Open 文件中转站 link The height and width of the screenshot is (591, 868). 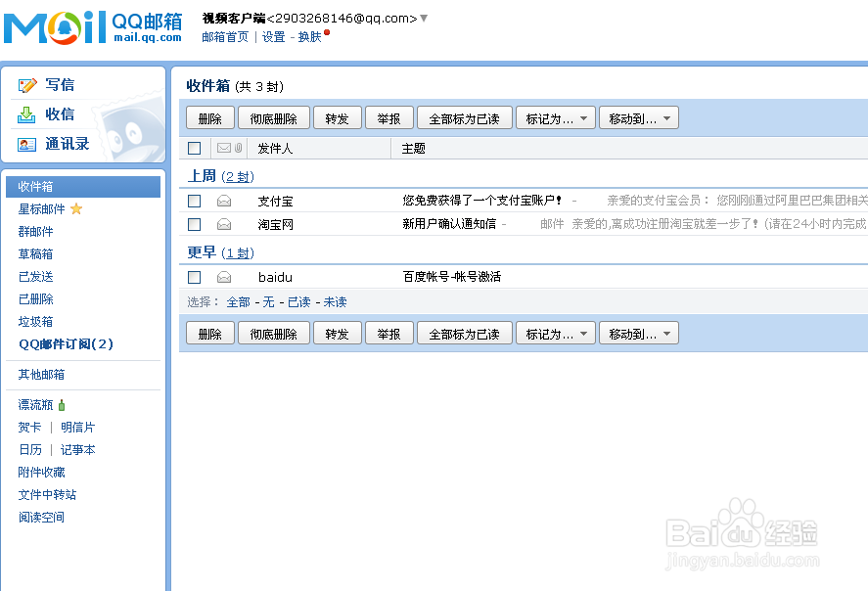[48, 495]
